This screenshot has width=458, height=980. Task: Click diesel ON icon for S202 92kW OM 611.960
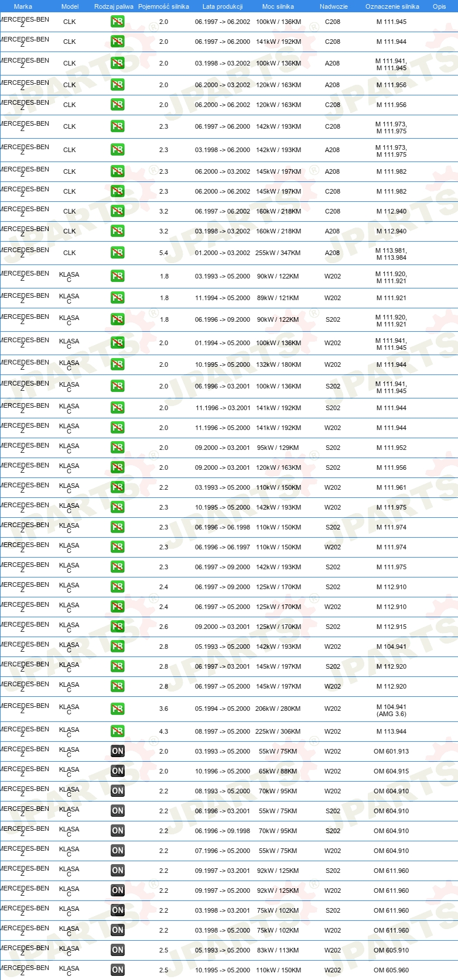pyautogui.click(x=117, y=871)
